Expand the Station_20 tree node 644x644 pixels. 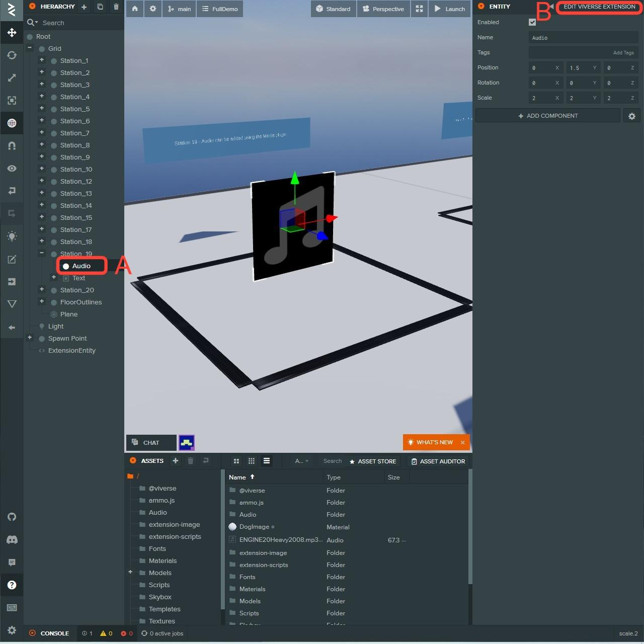click(42, 289)
